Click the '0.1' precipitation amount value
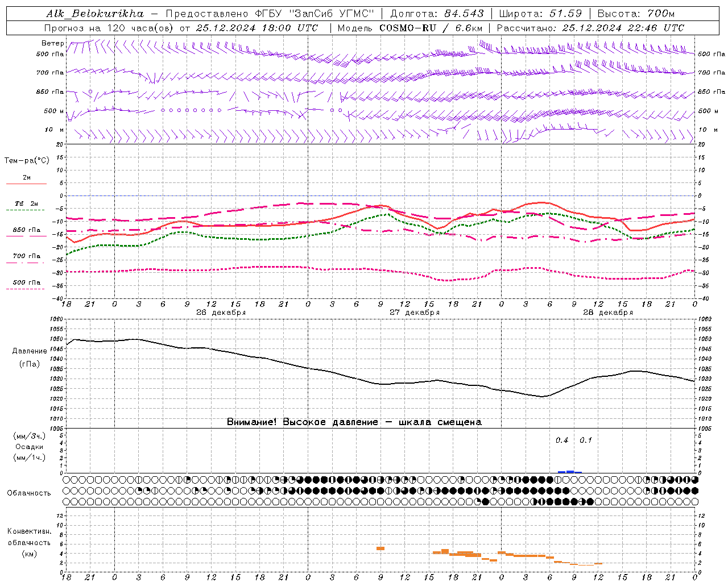The height and width of the screenshot is (582, 728). click(586, 440)
